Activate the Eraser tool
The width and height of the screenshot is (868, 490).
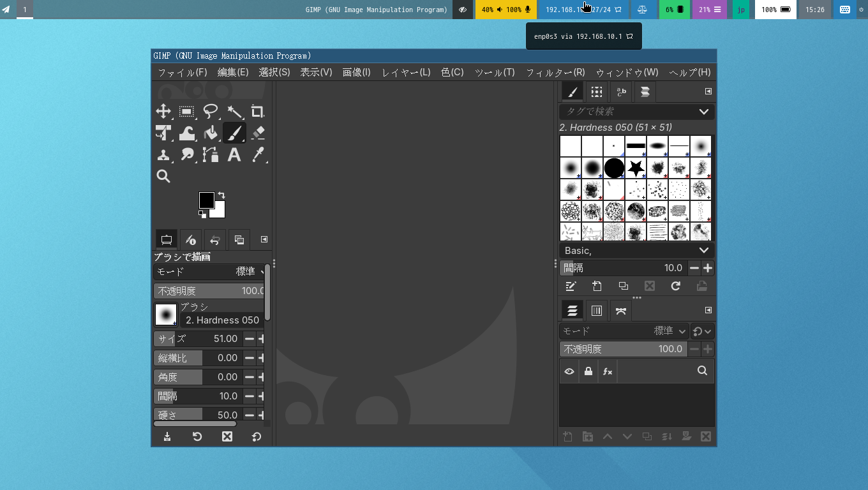click(x=258, y=133)
